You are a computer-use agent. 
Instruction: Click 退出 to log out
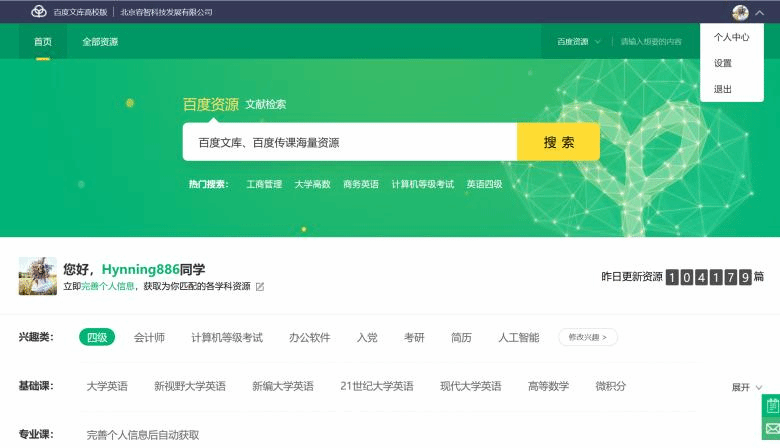[723, 89]
